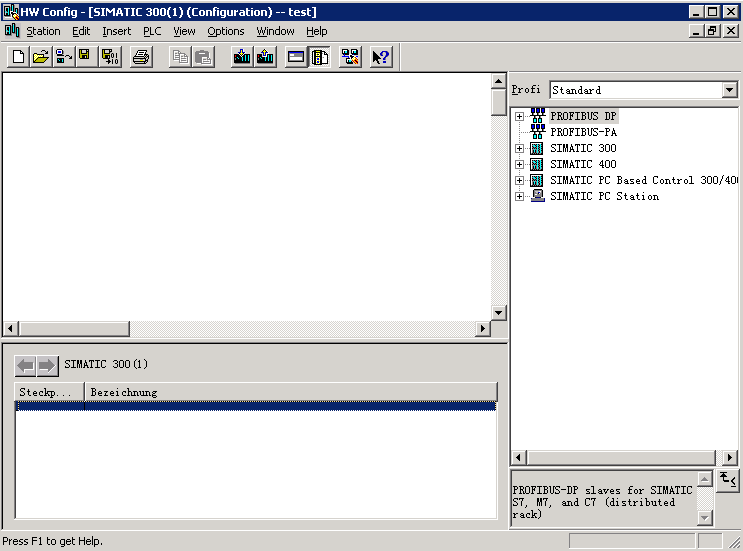This screenshot has height=551, width=743.
Task: Open the Standard profile dropdown
Action: pos(728,90)
